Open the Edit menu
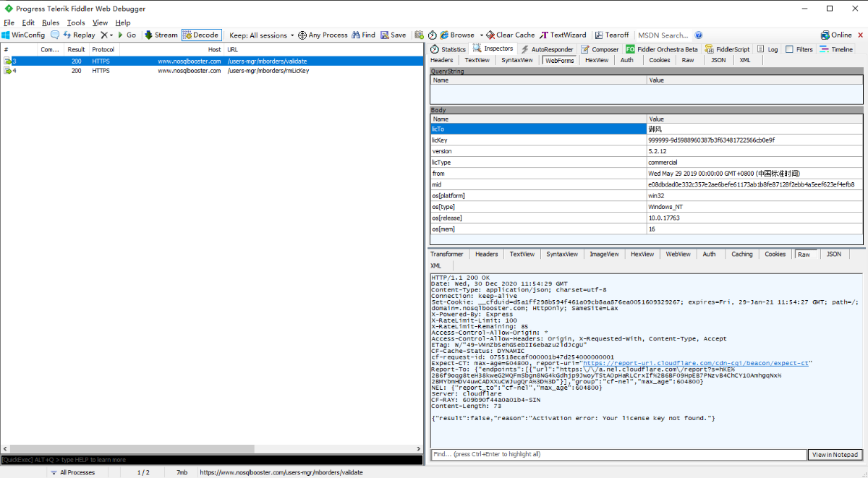Viewport: 868px width, 478px height. coord(28,22)
